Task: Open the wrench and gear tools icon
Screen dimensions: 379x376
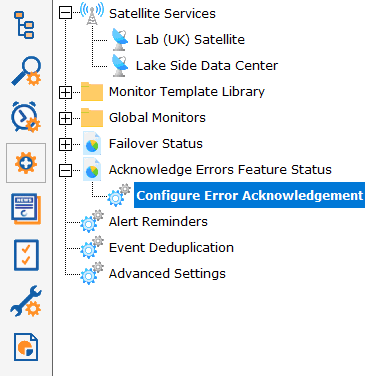Action: (x=26, y=301)
